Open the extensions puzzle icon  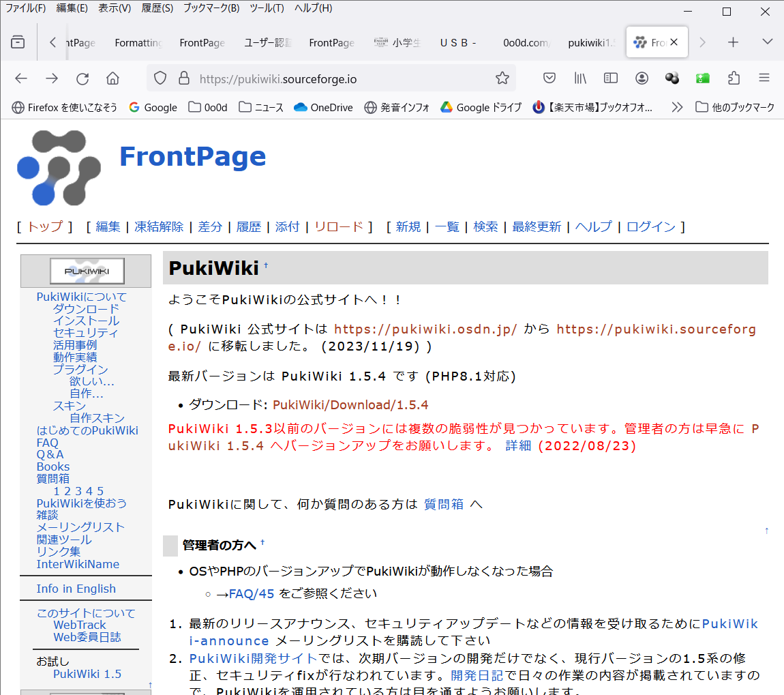tap(734, 78)
